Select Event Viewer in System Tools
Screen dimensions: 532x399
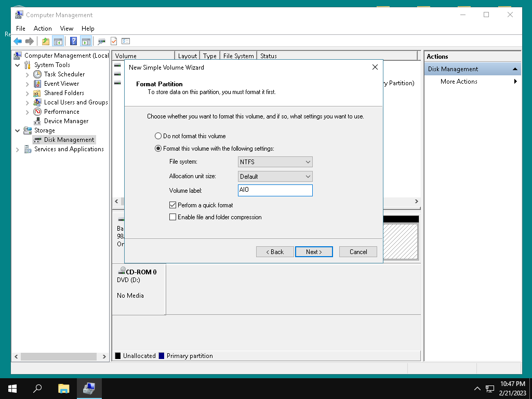click(61, 84)
